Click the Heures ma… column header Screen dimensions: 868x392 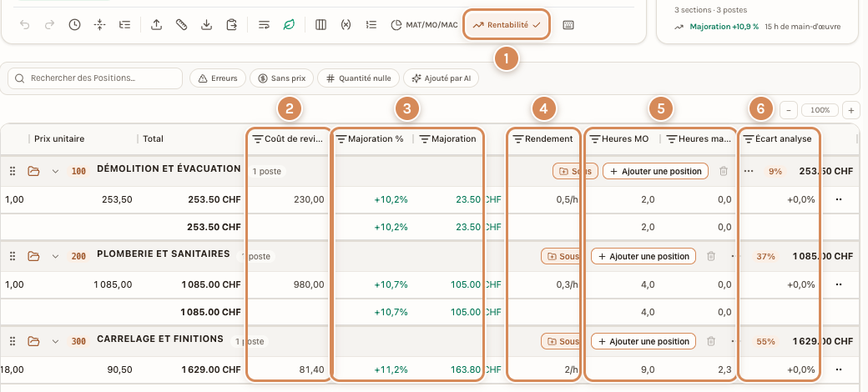[x=704, y=138]
